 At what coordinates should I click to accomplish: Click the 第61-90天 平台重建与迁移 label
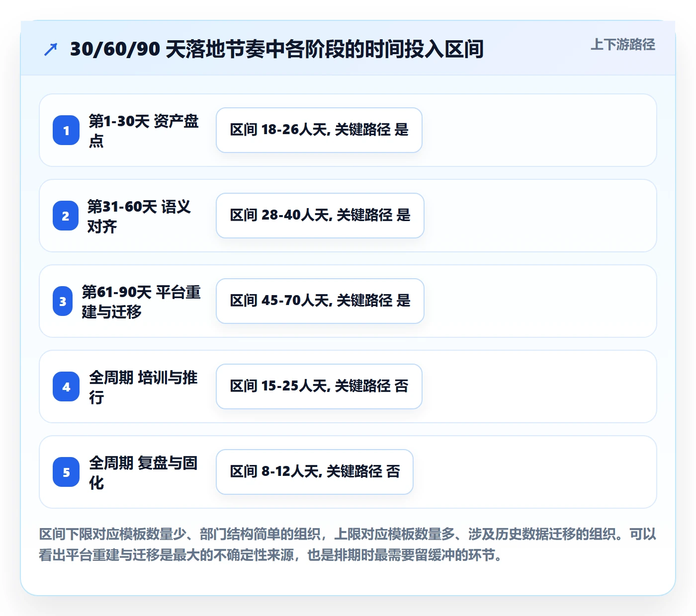(141, 301)
